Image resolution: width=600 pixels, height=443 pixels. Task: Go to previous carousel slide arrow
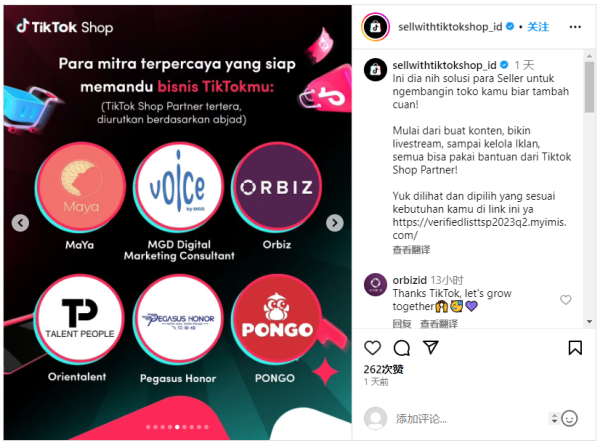click(20, 223)
